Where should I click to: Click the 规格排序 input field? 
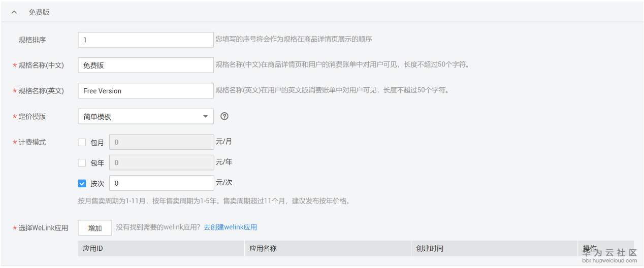146,40
